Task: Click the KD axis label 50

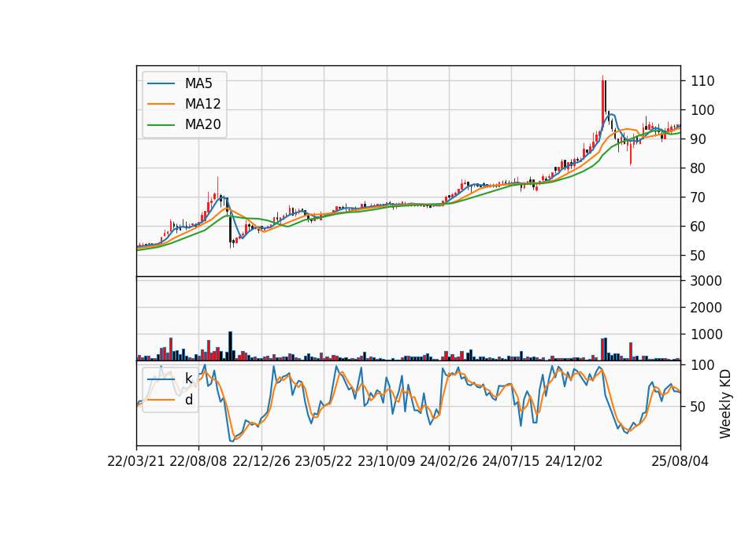Action: point(699,406)
